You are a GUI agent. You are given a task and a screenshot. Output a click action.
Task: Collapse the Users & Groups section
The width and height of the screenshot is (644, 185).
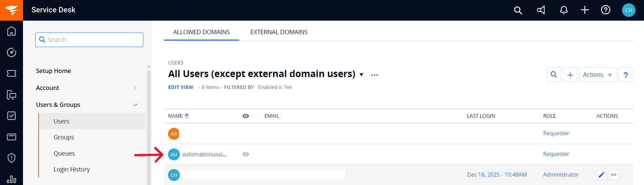[135, 105]
